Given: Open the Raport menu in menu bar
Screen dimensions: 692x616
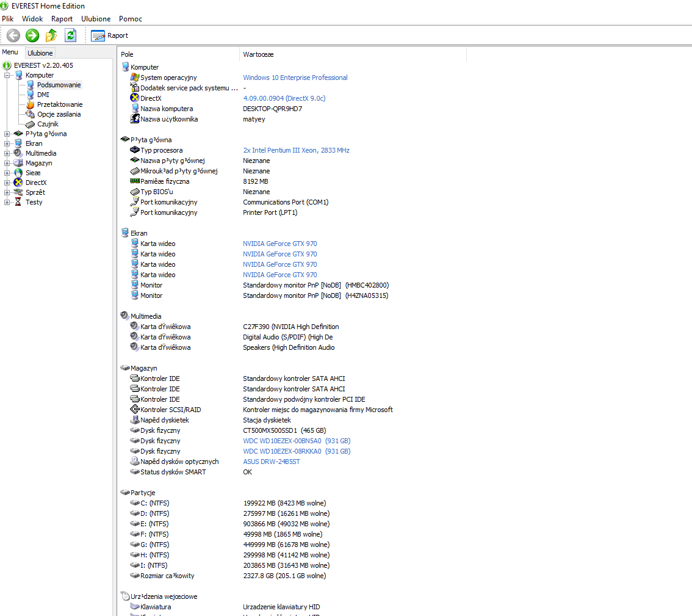Looking at the screenshot, I should [62, 18].
